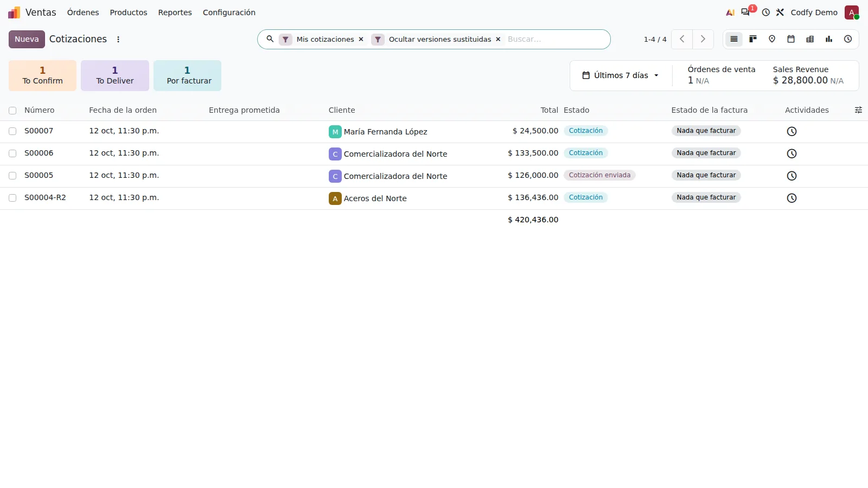The image size is (868, 488).
Task: Open the Cotizaciones actions kebab menu
Action: pos(118,39)
